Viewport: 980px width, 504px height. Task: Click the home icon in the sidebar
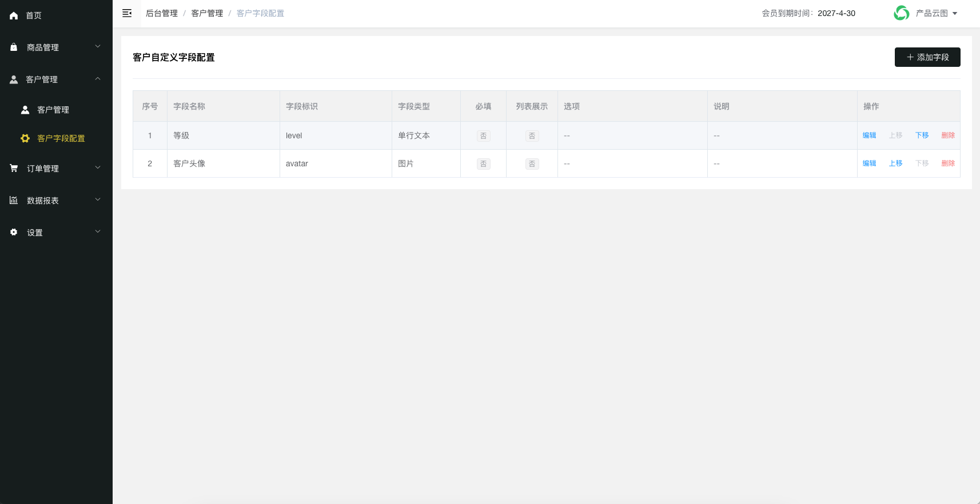click(14, 16)
